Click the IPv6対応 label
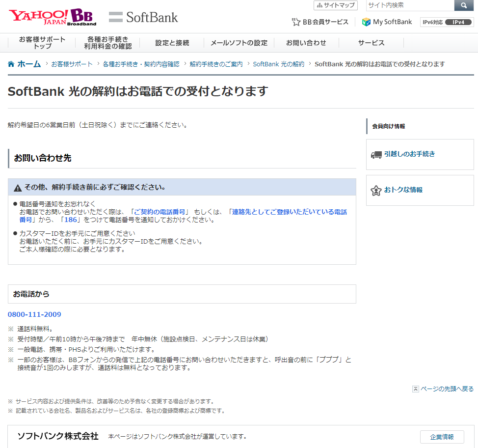 coord(432,22)
